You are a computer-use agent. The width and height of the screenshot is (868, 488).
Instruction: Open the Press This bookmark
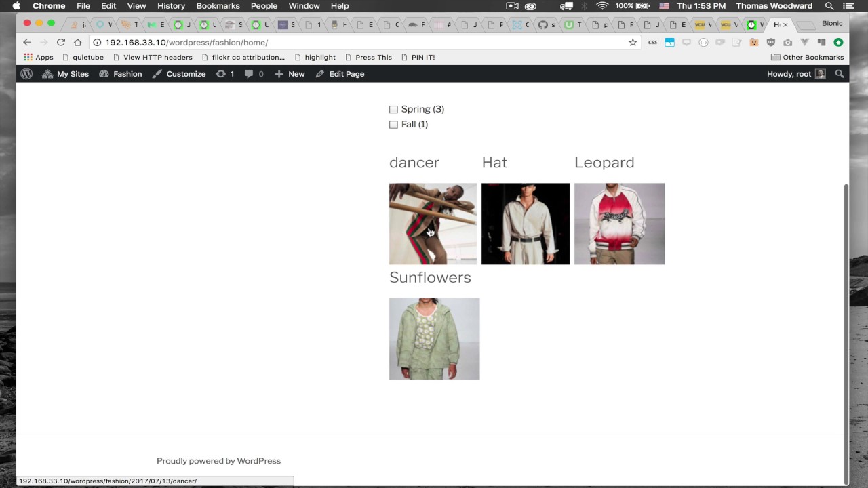pos(368,57)
